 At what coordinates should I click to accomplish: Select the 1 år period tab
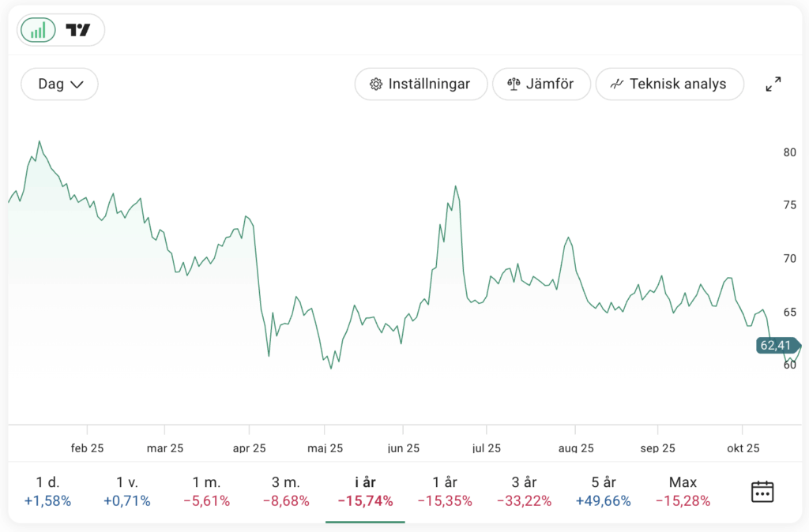tap(445, 491)
